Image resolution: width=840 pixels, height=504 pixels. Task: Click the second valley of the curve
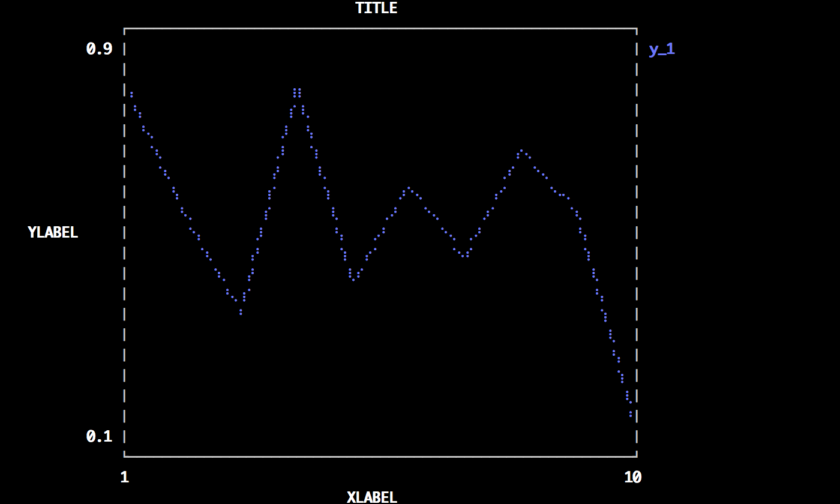pyautogui.click(x=353, y=279)
